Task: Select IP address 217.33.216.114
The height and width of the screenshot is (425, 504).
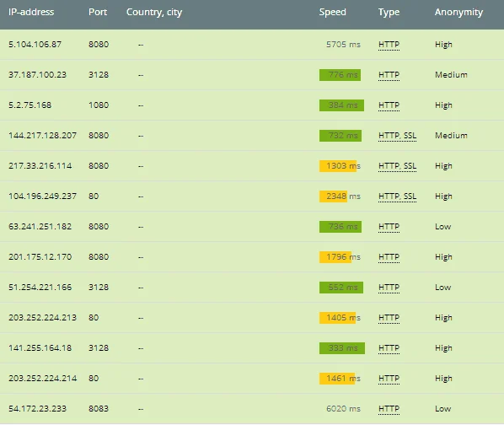Action: [x=40, y=166]
